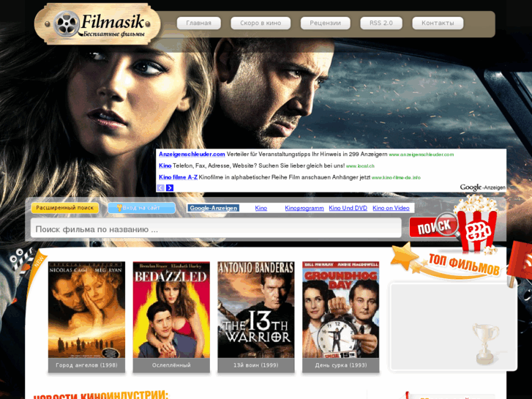Open the Kino Und DVD link
This screenshot has width=532, height=399.
[348, 208]
